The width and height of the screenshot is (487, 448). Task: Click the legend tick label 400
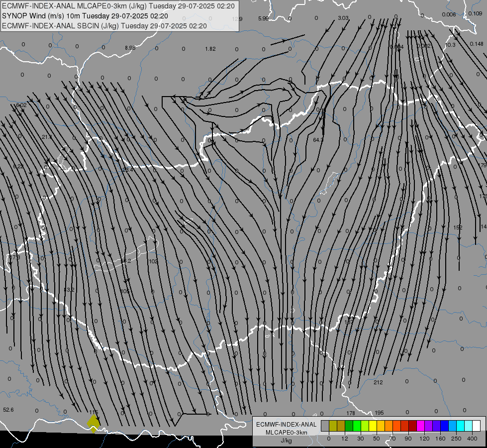point(472,439)
